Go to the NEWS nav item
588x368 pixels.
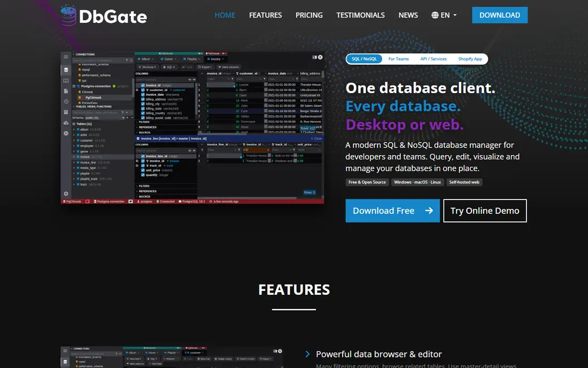click(x=408, y=15)
